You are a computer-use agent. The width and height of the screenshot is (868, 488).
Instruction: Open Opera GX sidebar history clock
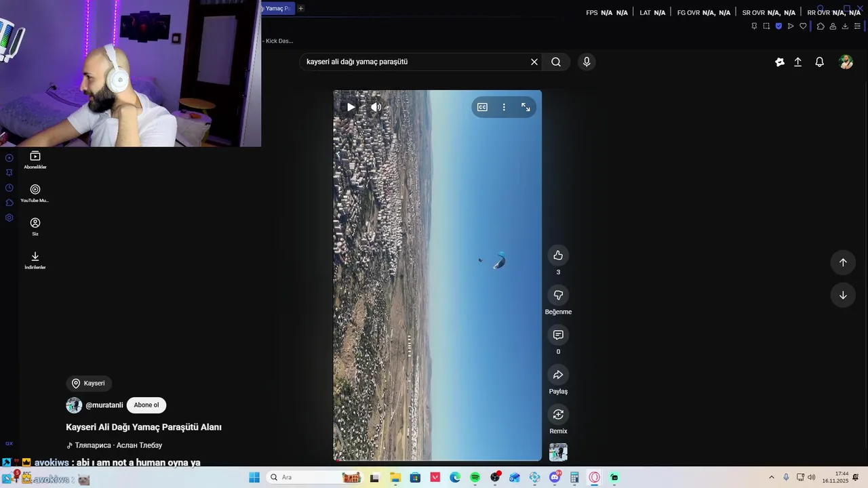pyautogui.click(x=9, y=188)
